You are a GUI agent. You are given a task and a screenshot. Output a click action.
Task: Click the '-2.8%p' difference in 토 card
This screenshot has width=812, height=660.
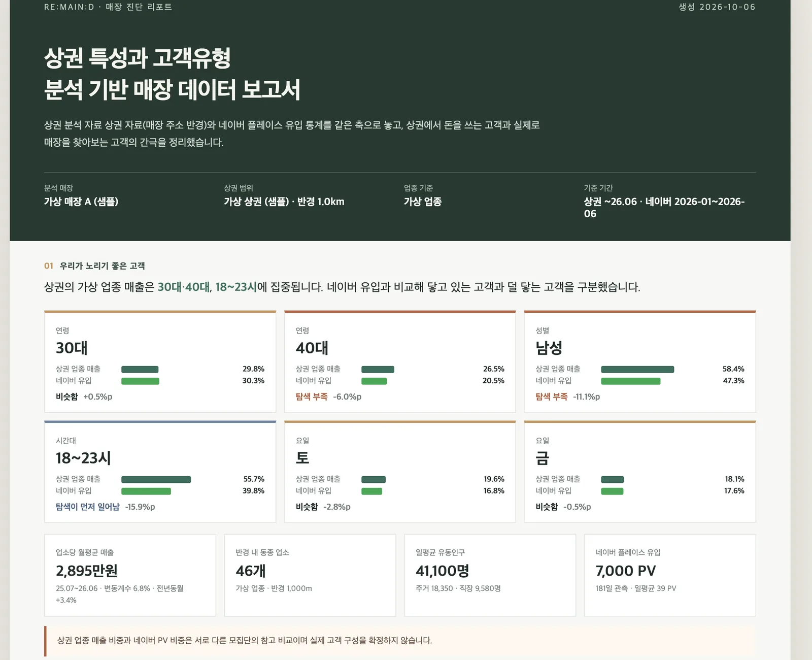(337, 507)
